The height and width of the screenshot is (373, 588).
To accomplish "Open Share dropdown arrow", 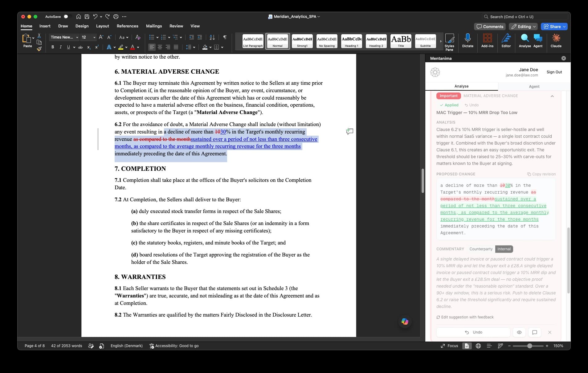I will [564, 27].
